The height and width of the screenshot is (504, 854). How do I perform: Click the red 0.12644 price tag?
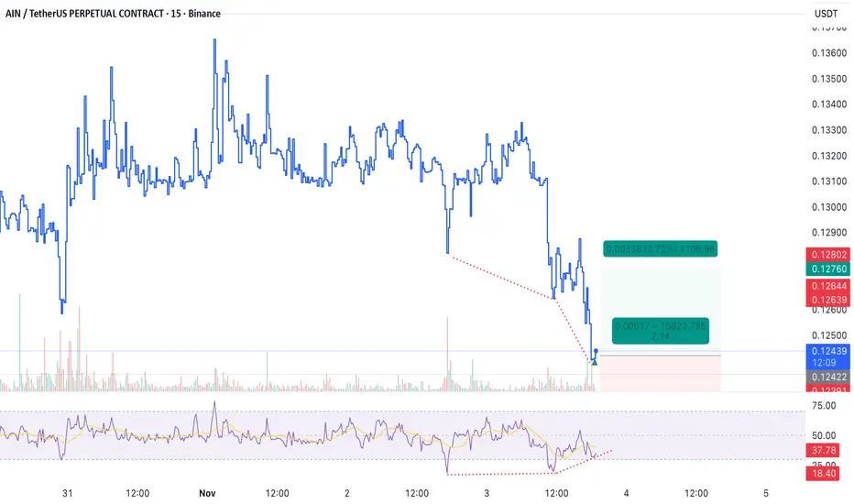(x=827, y=286)
